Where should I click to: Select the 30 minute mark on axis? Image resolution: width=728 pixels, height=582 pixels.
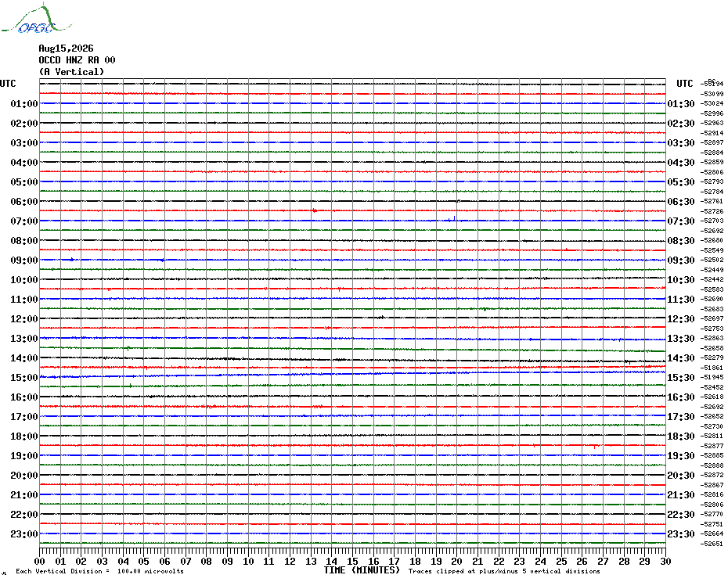665,561
